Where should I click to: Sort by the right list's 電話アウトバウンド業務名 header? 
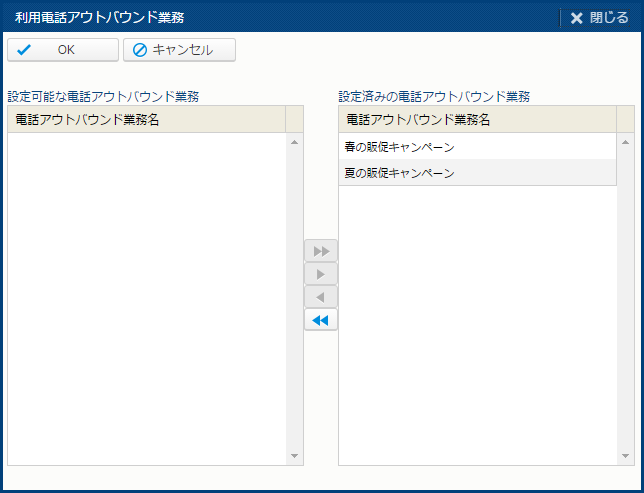(x=476, y=120)
